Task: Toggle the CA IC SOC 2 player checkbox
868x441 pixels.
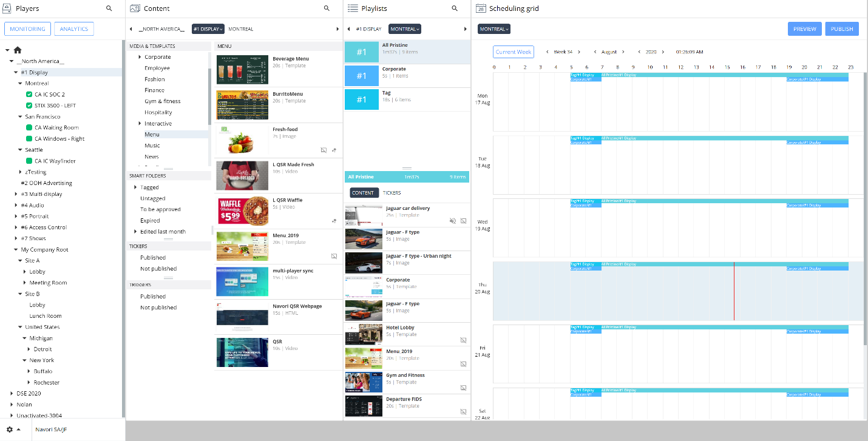Action: coord(29,95)
